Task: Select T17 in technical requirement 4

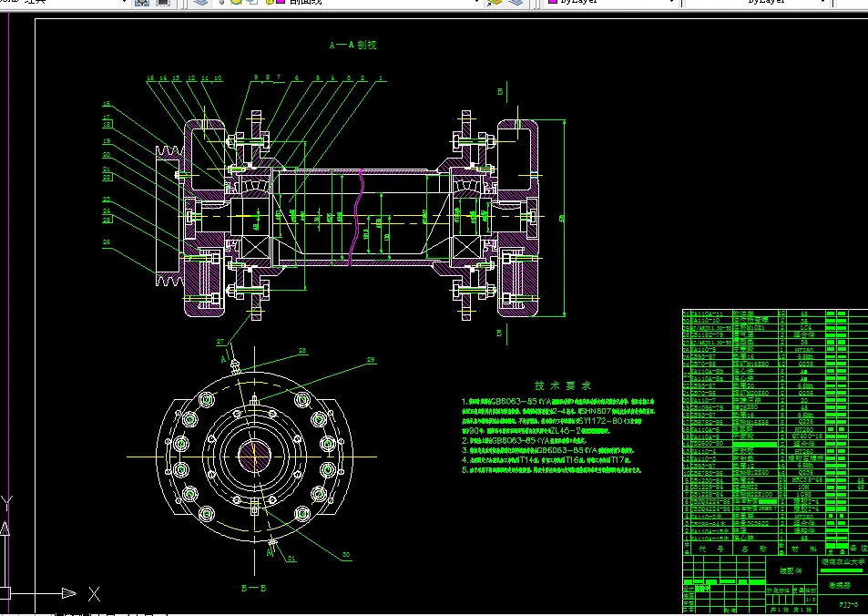Action: point(617,460)
